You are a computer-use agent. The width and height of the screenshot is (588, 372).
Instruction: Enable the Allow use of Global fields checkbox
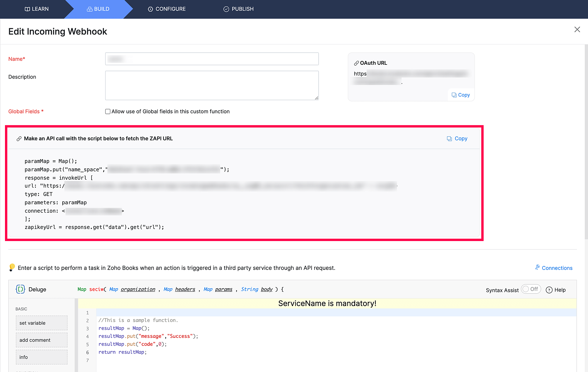pos(108,111)
